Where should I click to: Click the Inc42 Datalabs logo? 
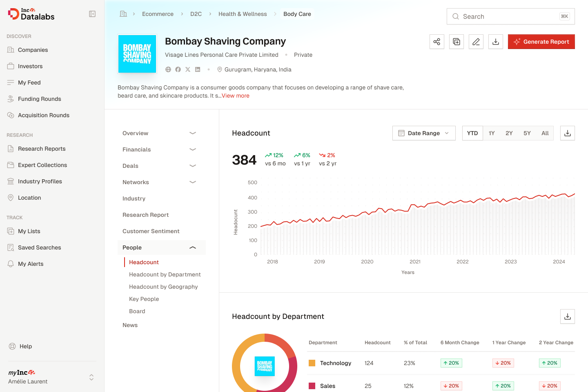point(31,14)
